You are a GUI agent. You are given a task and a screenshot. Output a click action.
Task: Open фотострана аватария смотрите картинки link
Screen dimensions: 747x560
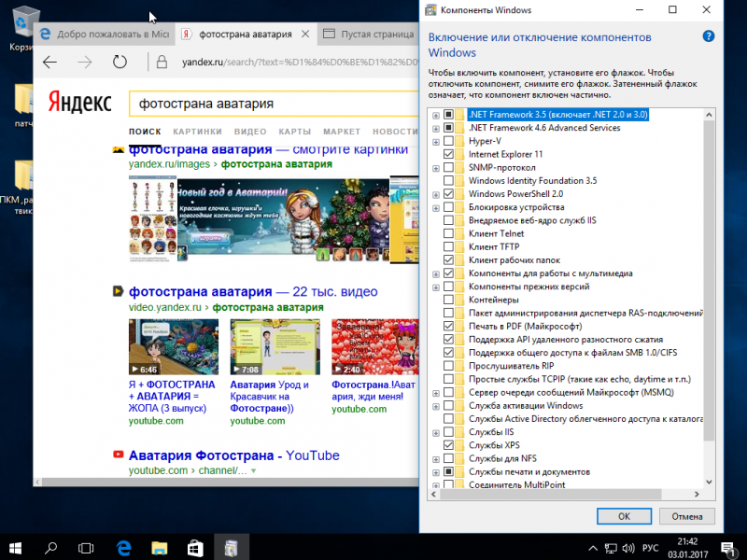[x=268, y=149]
